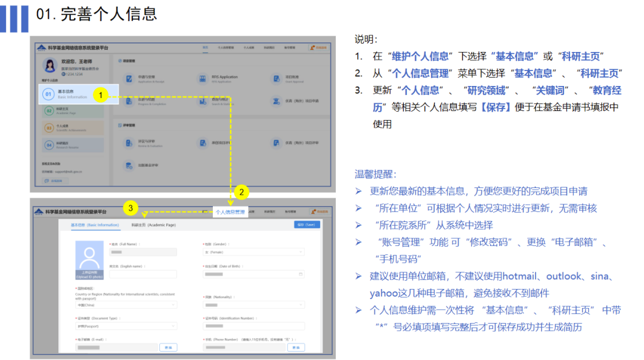Click 账号管理 in lower navigation bar
Viewport: 644px width, 360px height.
(290, 211)
